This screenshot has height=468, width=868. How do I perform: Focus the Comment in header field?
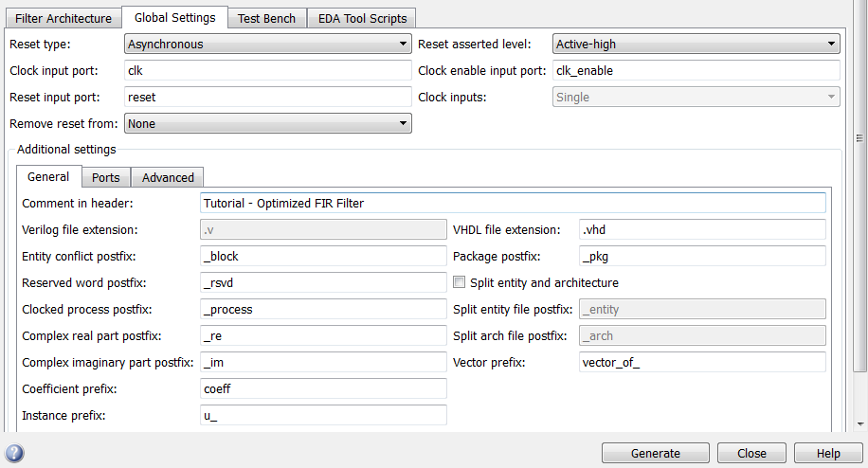tap(513, 203)
